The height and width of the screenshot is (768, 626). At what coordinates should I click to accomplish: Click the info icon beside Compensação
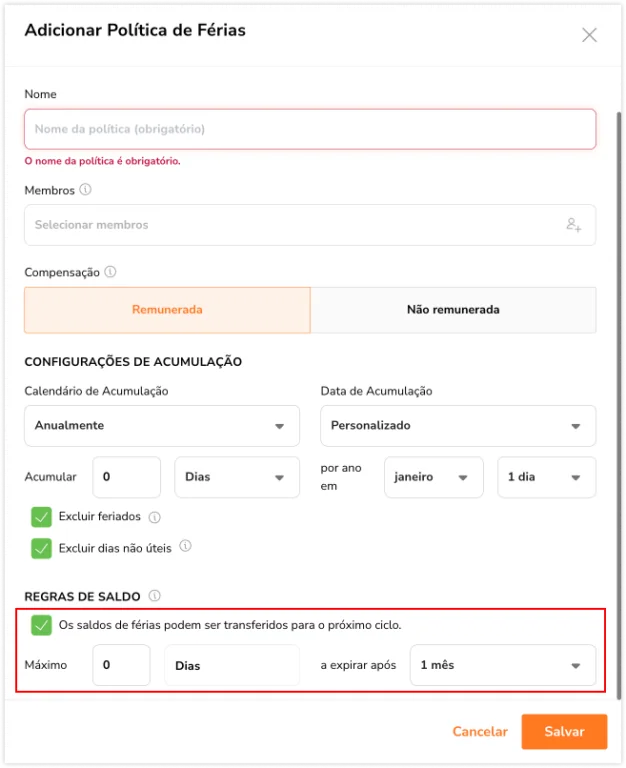click(111, 272)
